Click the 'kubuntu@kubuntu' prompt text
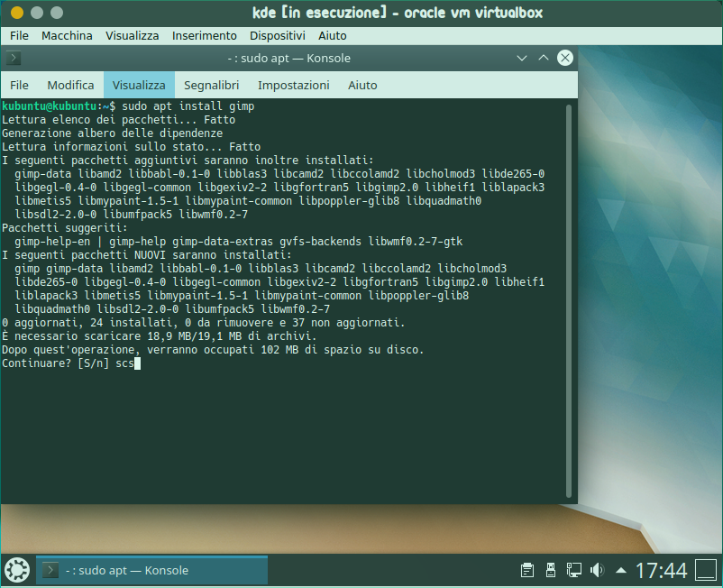The width and height of the screenshot is (723, 588). point(49,106)
